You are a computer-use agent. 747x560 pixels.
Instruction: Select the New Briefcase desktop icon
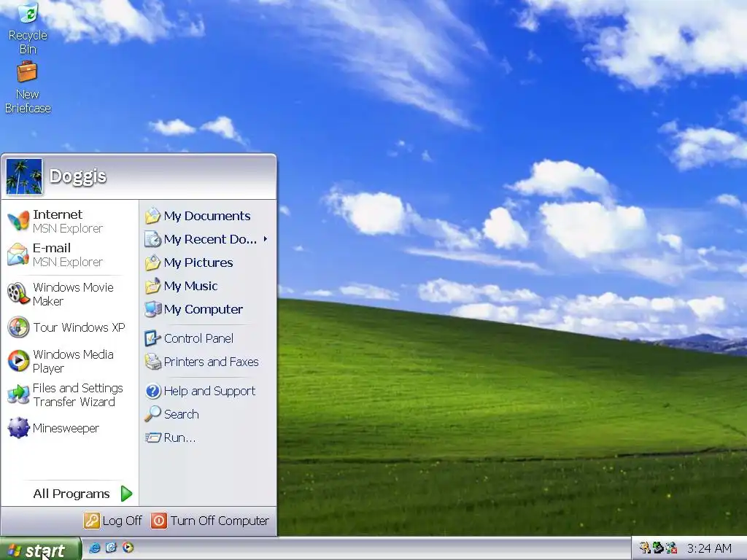click(28, 87)
